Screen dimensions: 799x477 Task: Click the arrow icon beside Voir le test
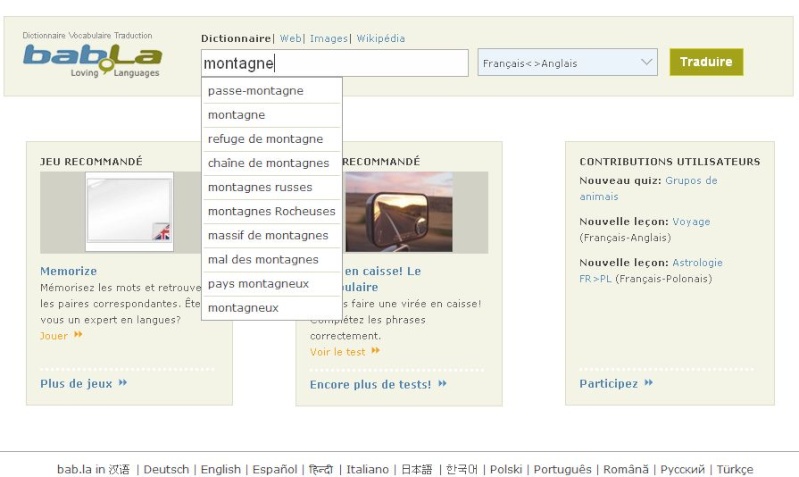point(376,351)
